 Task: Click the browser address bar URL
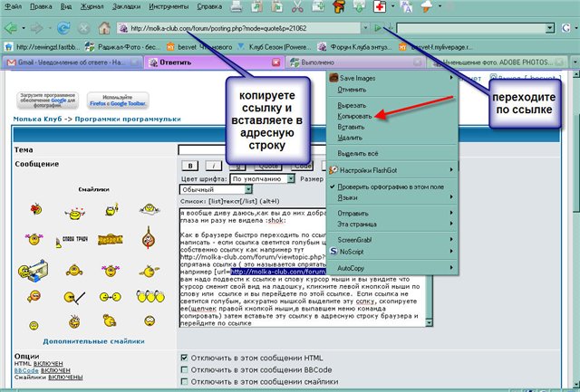[x=238, y=28]
